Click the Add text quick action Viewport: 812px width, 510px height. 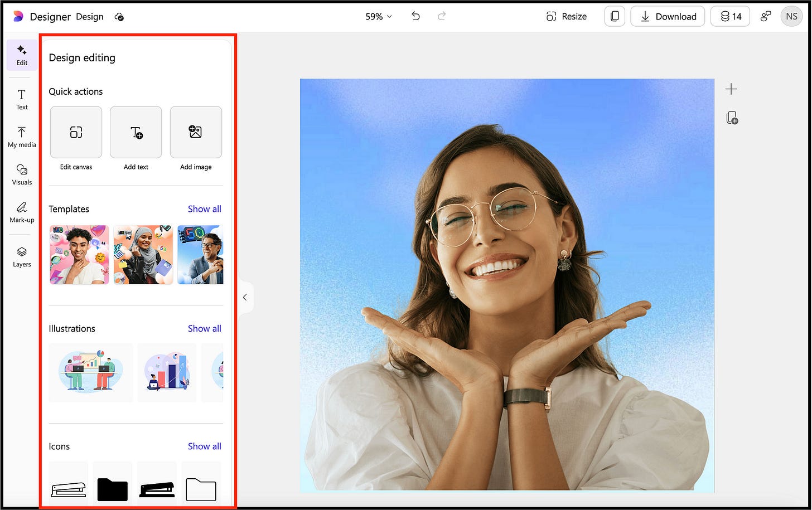[136, 132]
